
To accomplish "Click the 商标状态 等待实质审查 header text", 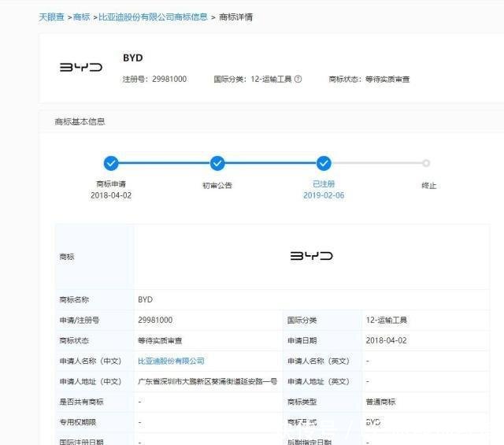I will point(369,79).
